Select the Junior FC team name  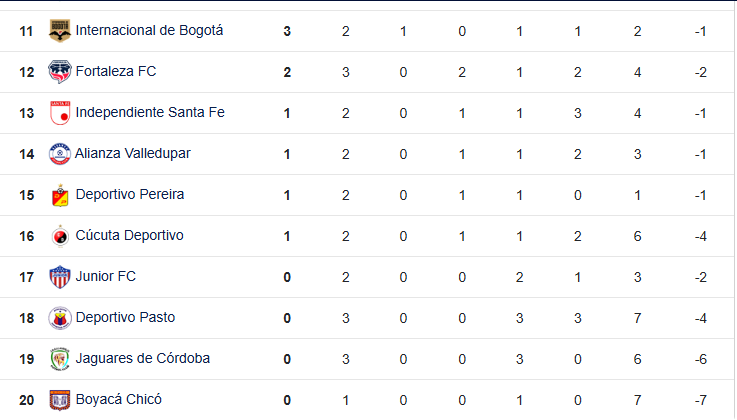tap(105, 276)
